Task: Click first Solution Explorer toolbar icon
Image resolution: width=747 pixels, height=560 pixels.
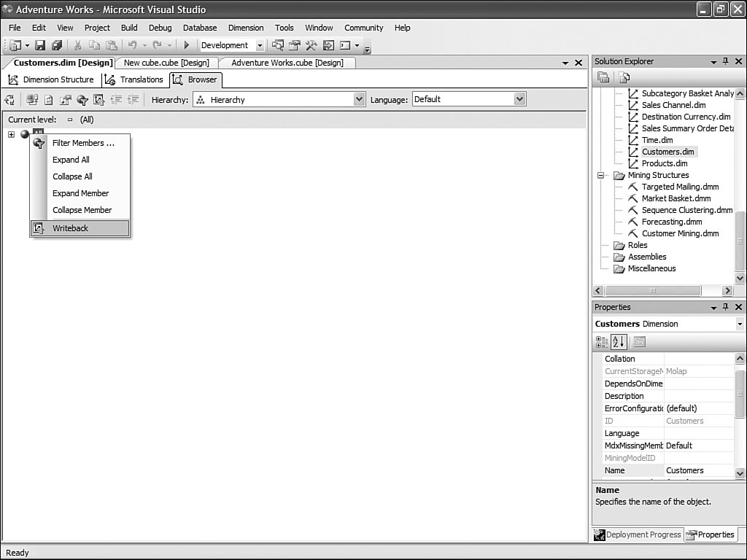Action: pyautogui.click(x=603, y=77)
